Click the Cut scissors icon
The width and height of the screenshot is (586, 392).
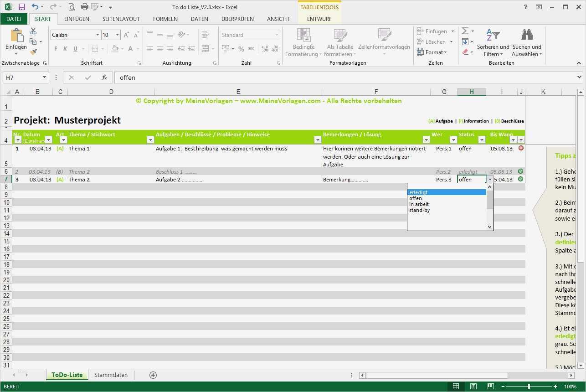[33, 31]
